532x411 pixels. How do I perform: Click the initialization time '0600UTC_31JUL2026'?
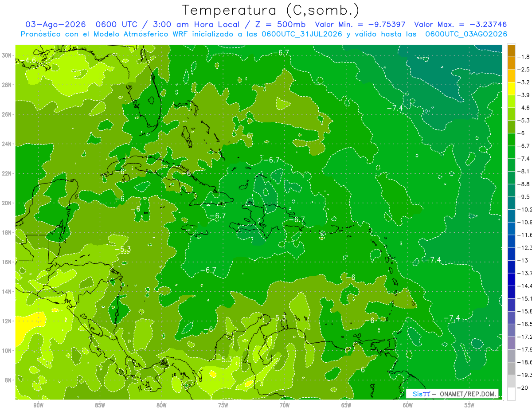pyautogui.click(x=301, y=34)
